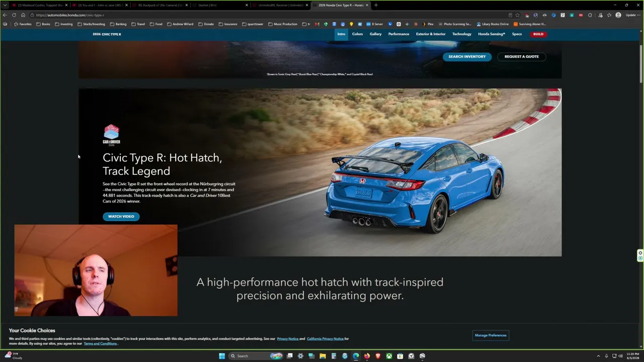Screen dimensions: 644x362
Task: Open the browser home page icon
Action: coord(23,15)
